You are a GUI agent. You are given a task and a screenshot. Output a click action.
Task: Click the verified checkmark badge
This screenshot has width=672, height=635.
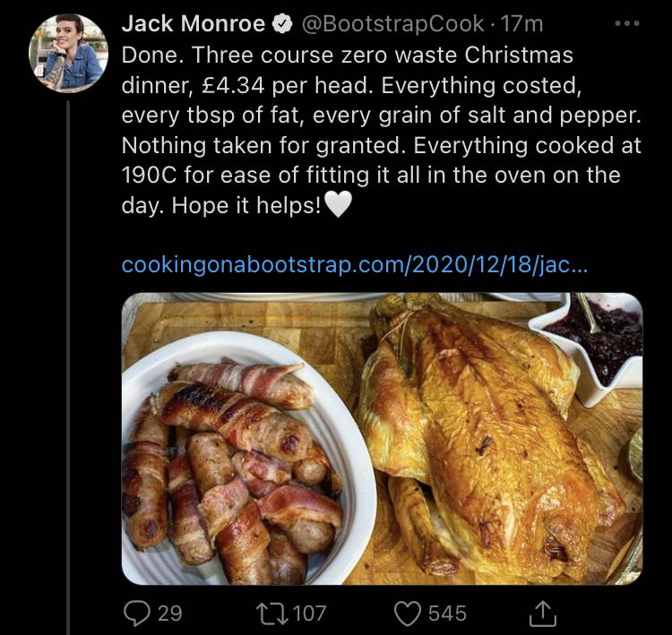pos(283,24)
